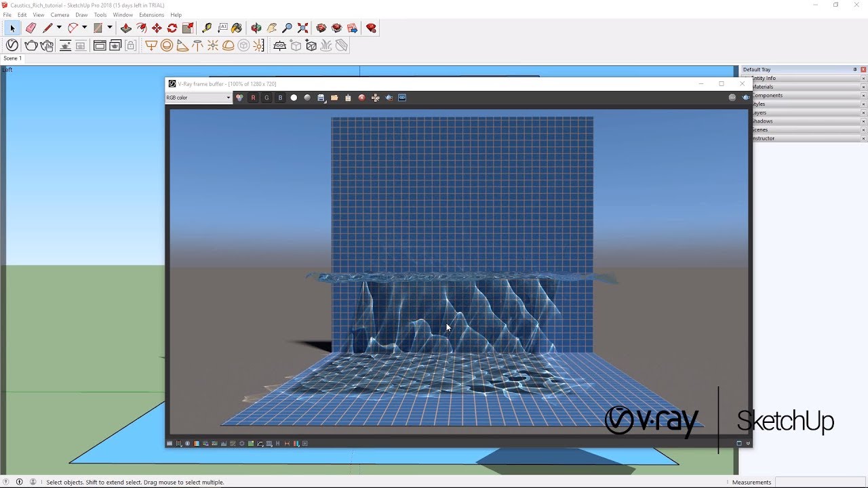The image size is (868, 488).
Task: Open the Extensions menu
Action: coord(151,15)
